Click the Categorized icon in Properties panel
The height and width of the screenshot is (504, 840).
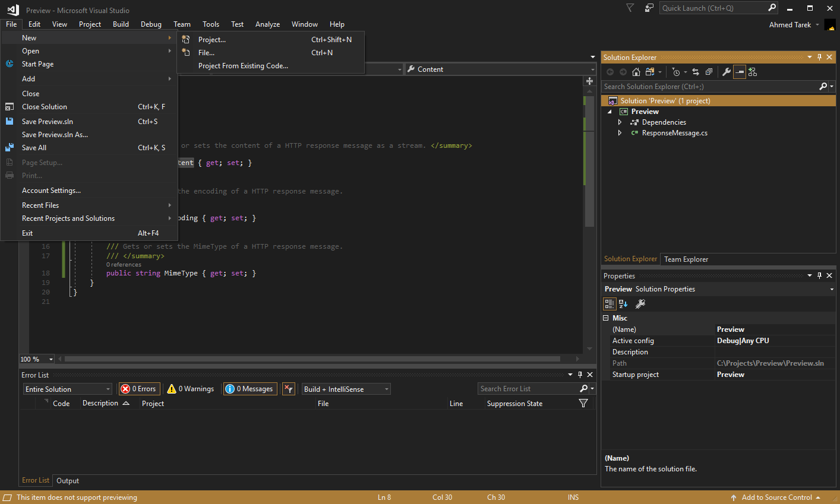click(x=610, y=304)
